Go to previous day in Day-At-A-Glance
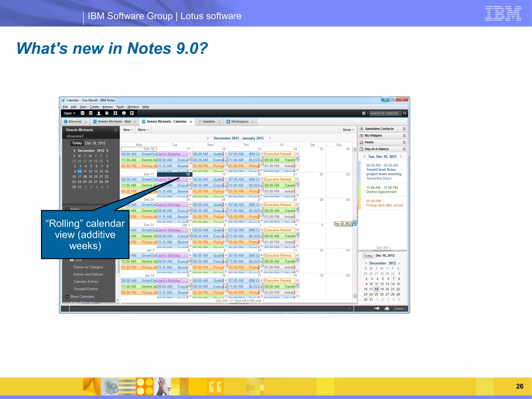Image resolution: width=532 pixels, height=399 pixels. 364,157
